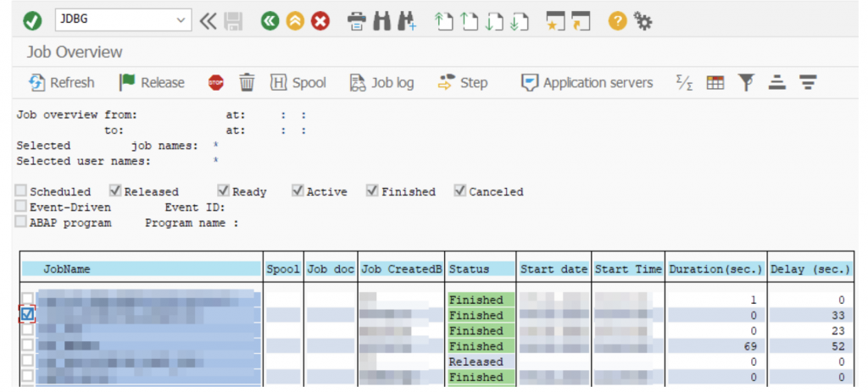Click the Print icon in toolbar
Screen dimensions: 868x392
pos(357,20)
